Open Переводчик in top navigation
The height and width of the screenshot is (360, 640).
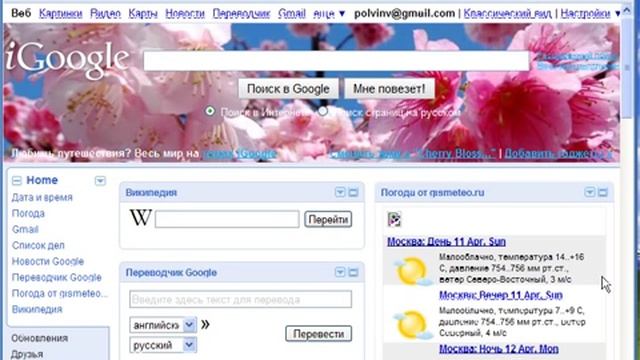[241, 13]
